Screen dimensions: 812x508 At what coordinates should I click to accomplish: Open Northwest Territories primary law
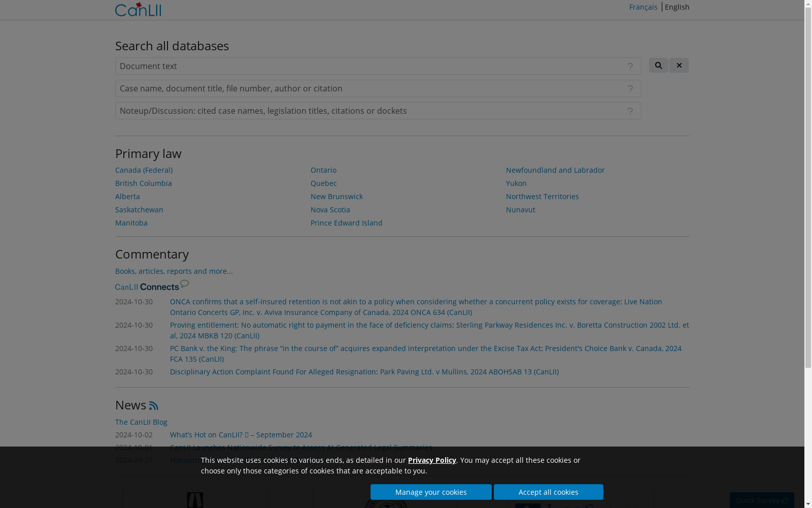click(x=543, y=197)
